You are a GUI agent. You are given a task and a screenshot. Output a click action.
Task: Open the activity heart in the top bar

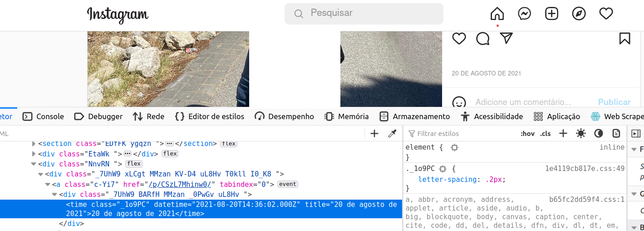pyautogui.click(x=606, y=14)
